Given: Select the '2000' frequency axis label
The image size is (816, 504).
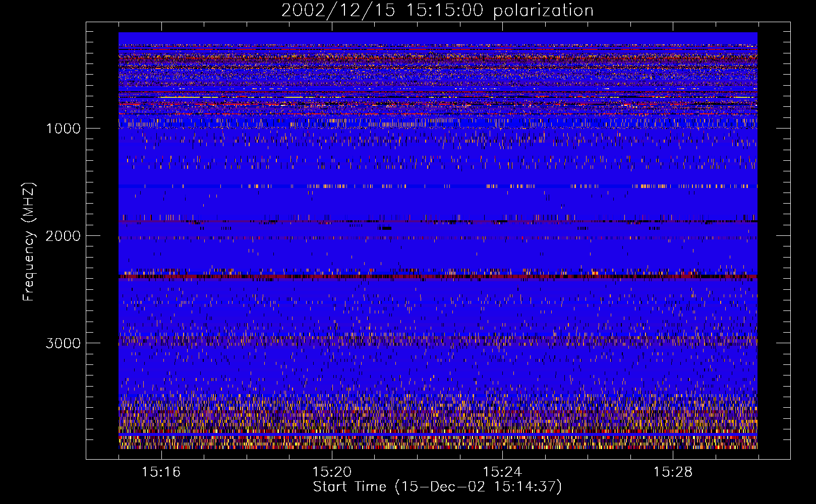Looking at the screenshot, I should click(x=63, y=236).
